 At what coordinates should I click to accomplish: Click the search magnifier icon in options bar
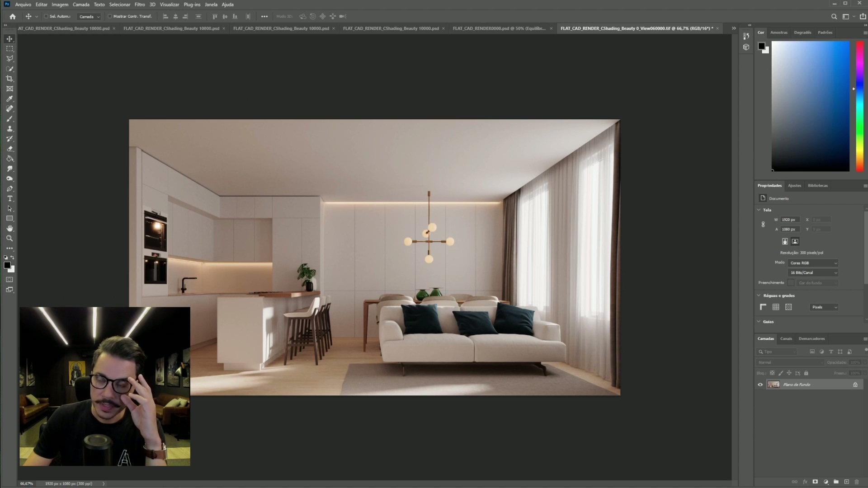click(834, 16)
